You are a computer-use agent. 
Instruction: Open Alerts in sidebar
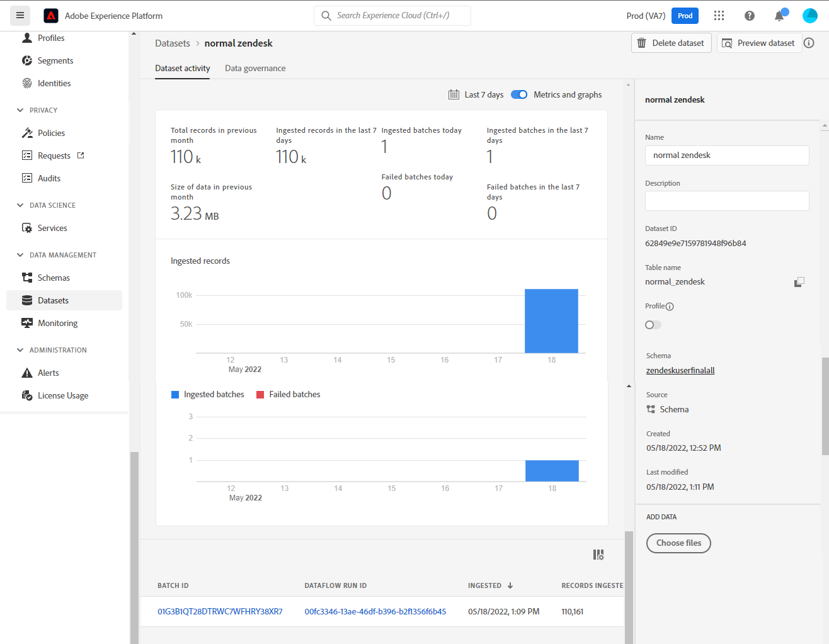coord(48,373)
